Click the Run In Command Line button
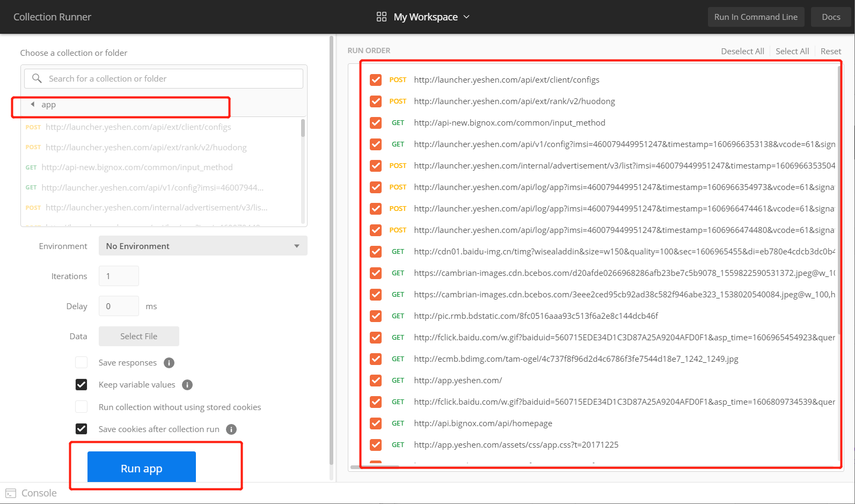This screenshot has height=504, width=855. click(756, 17)
